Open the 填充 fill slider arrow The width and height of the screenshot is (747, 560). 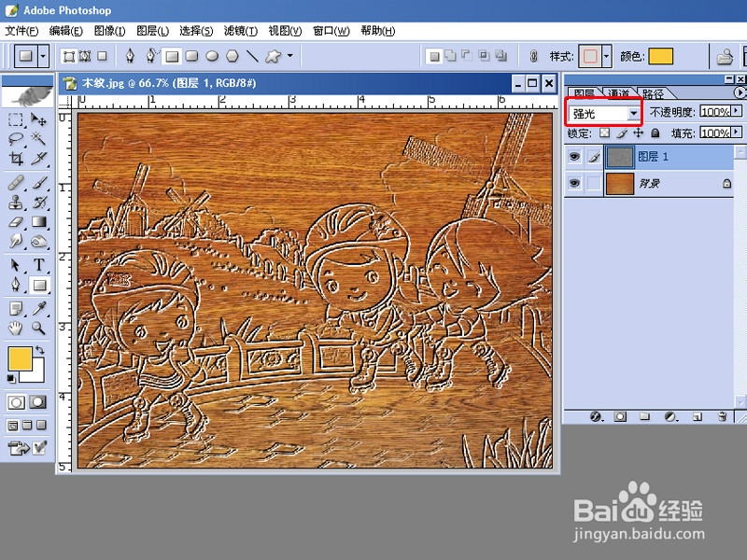(x=737, y=133)
